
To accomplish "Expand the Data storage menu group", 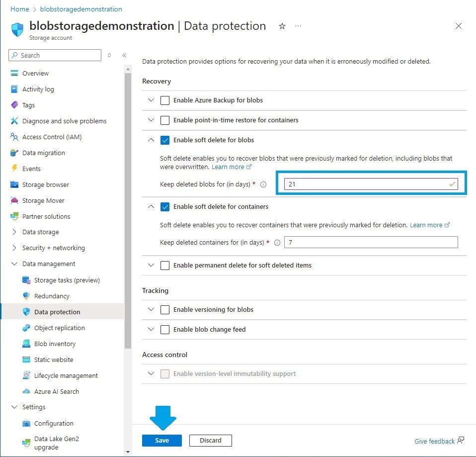I will pos(14,232).
